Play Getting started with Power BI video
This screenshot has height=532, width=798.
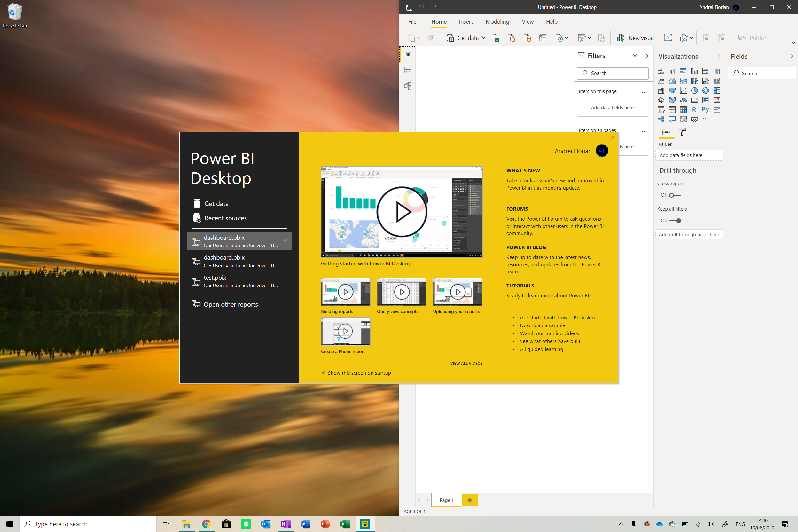point(402,212)
